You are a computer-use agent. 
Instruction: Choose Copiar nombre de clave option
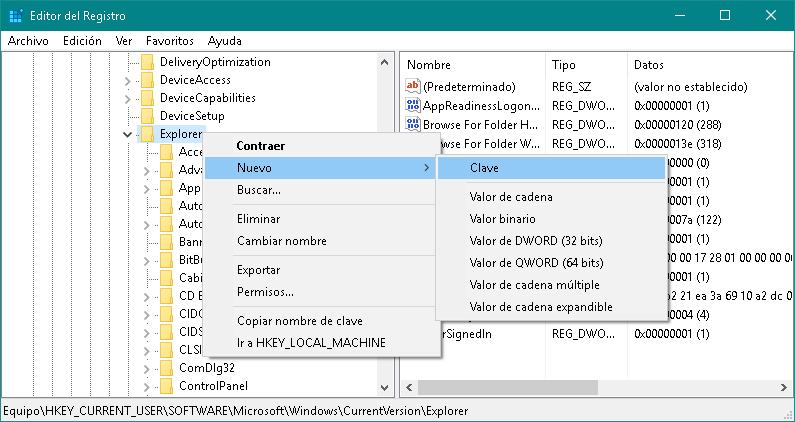coord(299,321)
